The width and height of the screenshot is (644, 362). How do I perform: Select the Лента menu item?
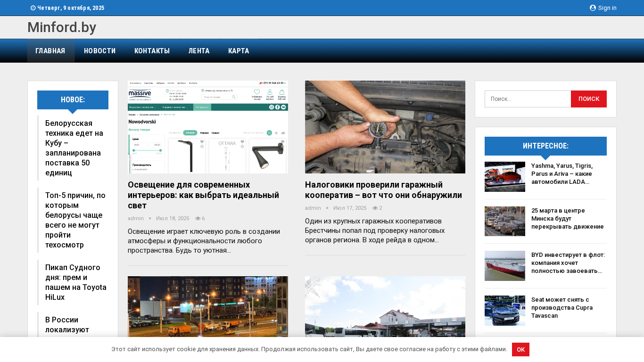pos(199,51)
